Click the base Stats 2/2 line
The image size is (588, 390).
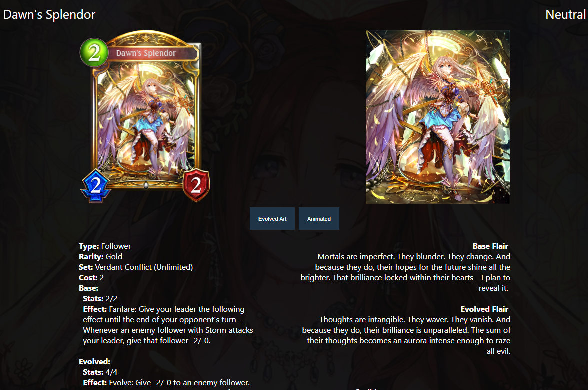100,299
